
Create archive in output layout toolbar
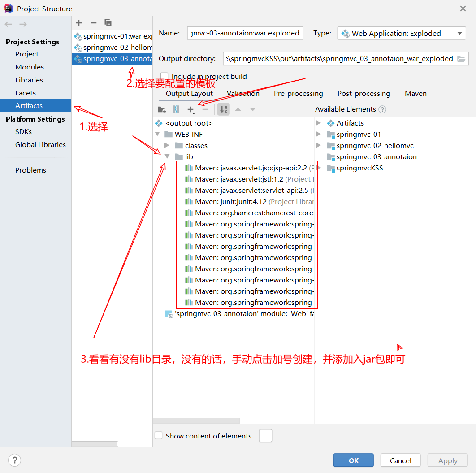[x=176, y=109]
